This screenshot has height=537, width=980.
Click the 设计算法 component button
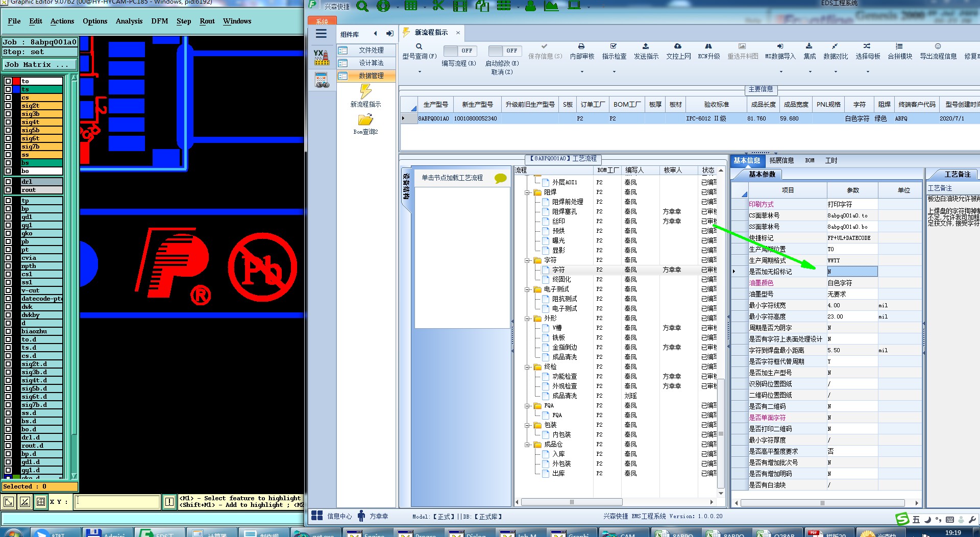pyautogui.click(x=366, y=63)
